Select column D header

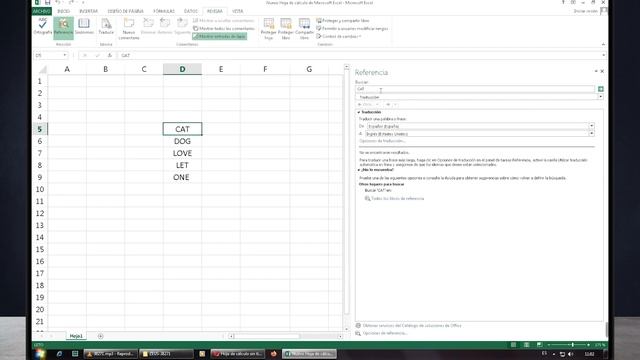pyautogui.click(x=182, y=69)
